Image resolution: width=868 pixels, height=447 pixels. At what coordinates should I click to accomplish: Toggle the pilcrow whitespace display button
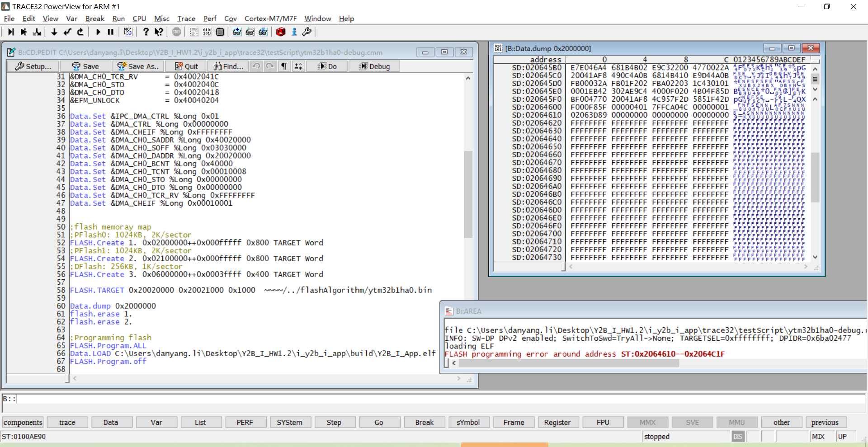pyautogui.click(x=284, y=66)
